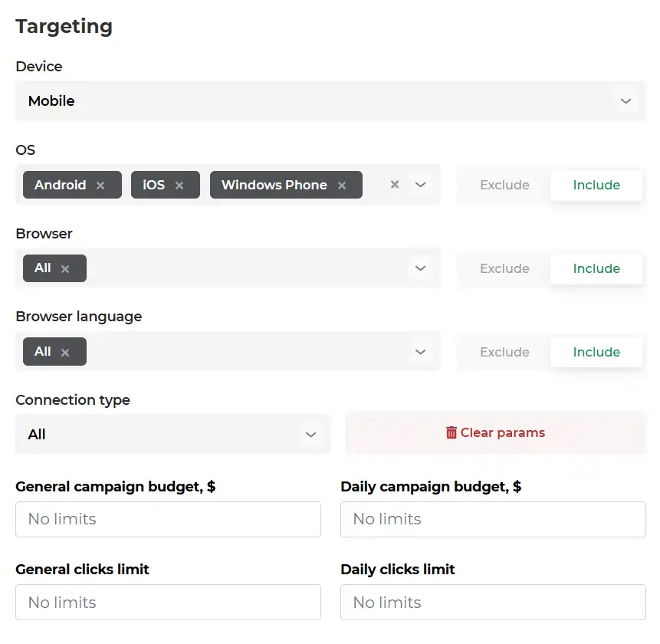Remove the Windows Phone tag
The image size is (660, 644).
click(342, 185)
